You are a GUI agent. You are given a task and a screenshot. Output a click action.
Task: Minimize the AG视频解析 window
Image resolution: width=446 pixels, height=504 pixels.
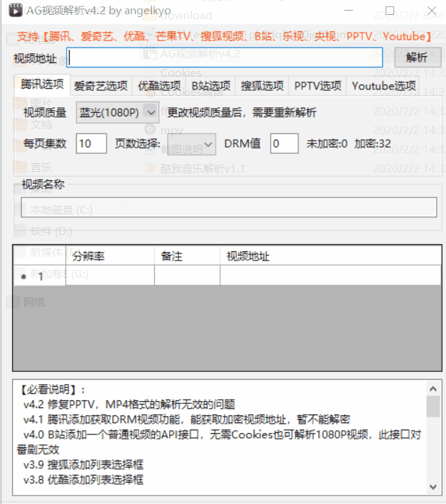coord(349,10)
